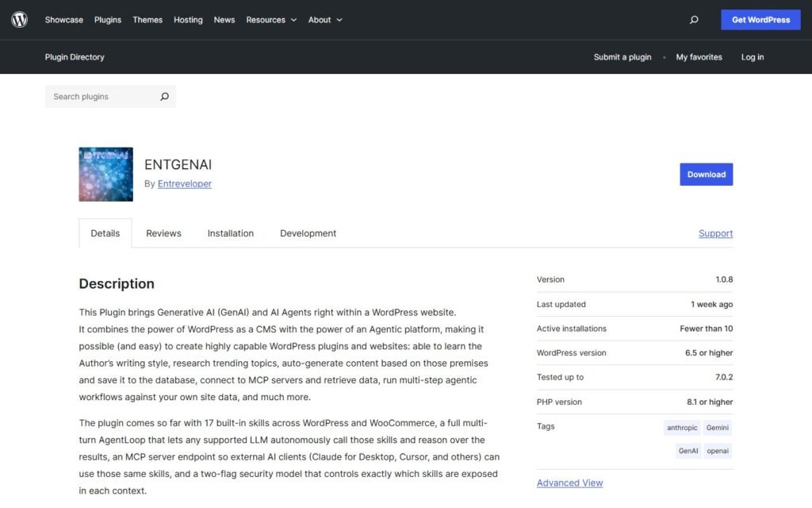The height and width of the screenshot is (508, 812).
Task: Click the version value 1.0.8
Action: coord(724,279)
